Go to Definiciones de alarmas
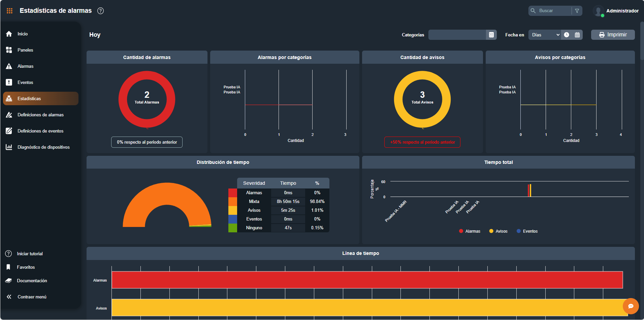The height and width of the screenshot is (320, 644). [x=40, y=115]
